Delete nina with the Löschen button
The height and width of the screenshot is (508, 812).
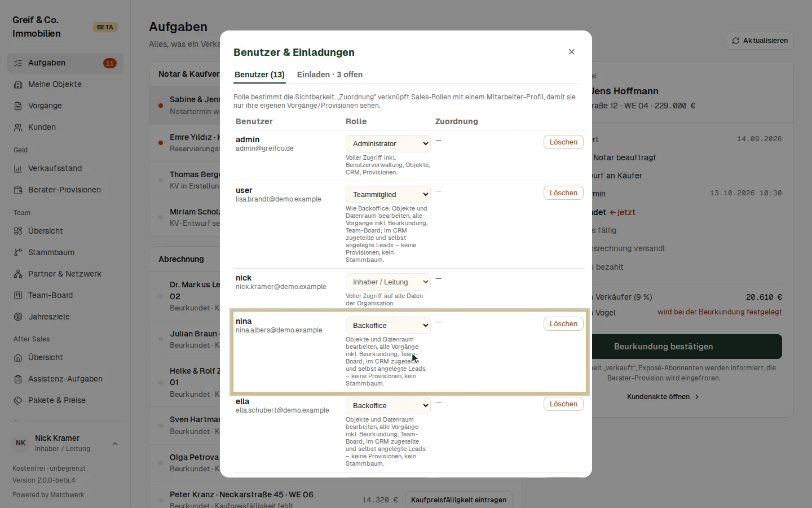point(563,324)
